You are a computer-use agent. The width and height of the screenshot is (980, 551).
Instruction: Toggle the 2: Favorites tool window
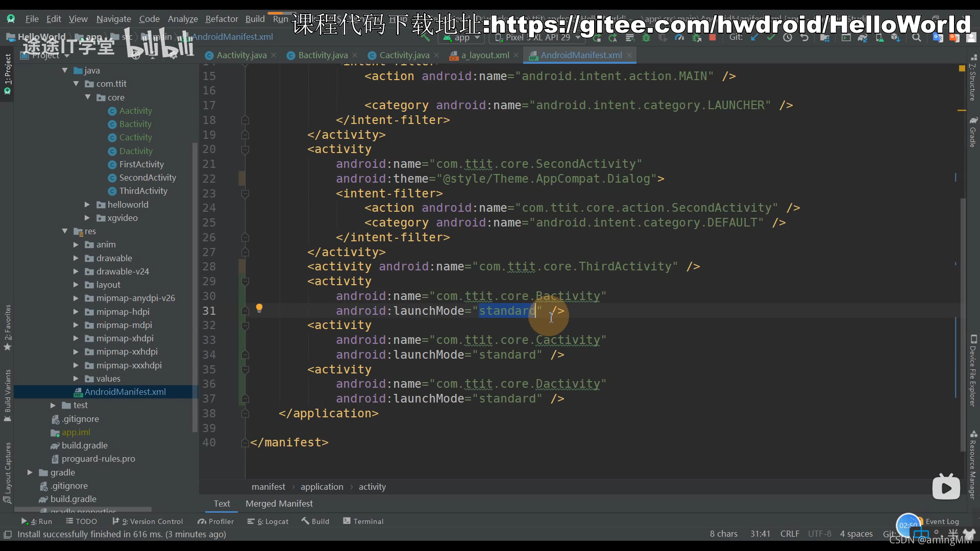7,327
